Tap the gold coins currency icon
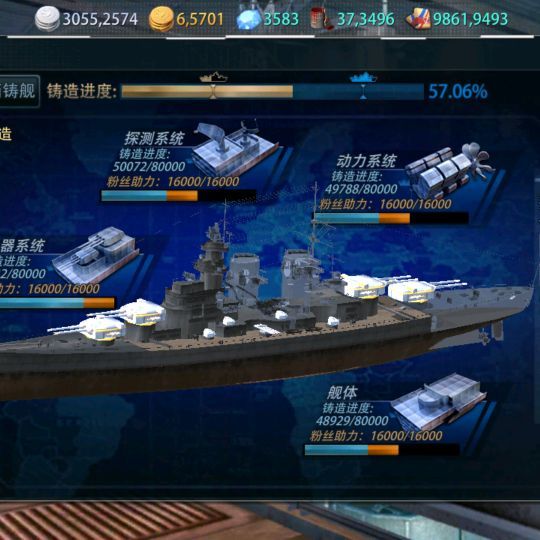Viewport: 540px width, 540px height. point(161,20)
